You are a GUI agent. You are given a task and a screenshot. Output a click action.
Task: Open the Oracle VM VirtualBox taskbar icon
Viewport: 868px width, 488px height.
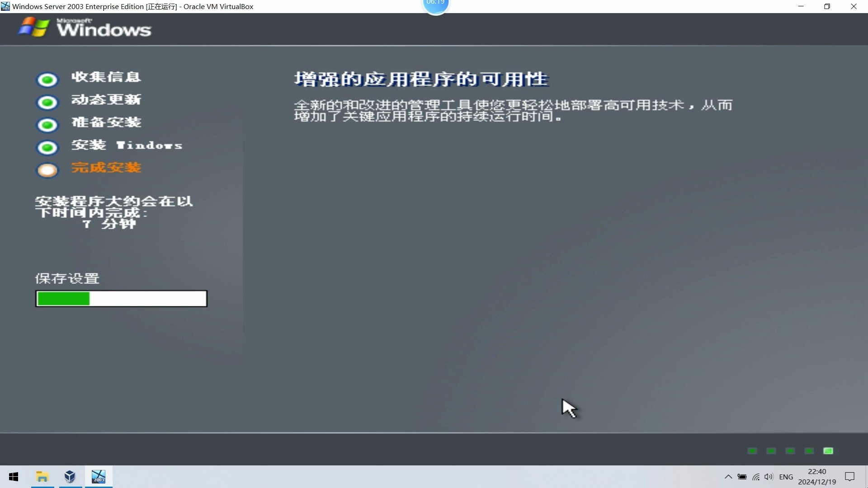pyautogui.click(x=70, y=477)
